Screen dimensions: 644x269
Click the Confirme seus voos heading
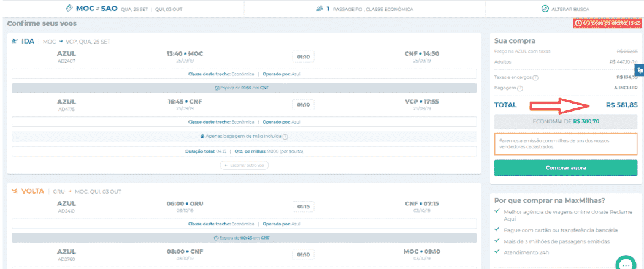(42, 24)
